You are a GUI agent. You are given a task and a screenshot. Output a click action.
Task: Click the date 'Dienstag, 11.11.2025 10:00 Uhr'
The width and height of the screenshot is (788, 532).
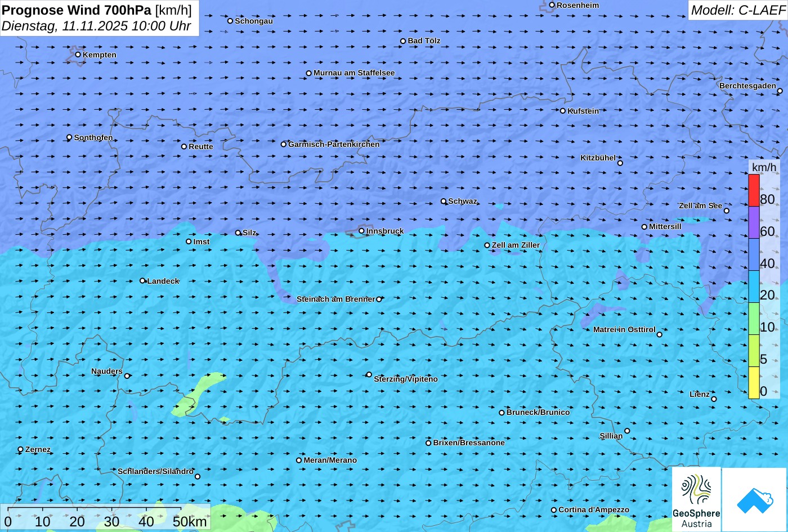click(x=96, y=26)
